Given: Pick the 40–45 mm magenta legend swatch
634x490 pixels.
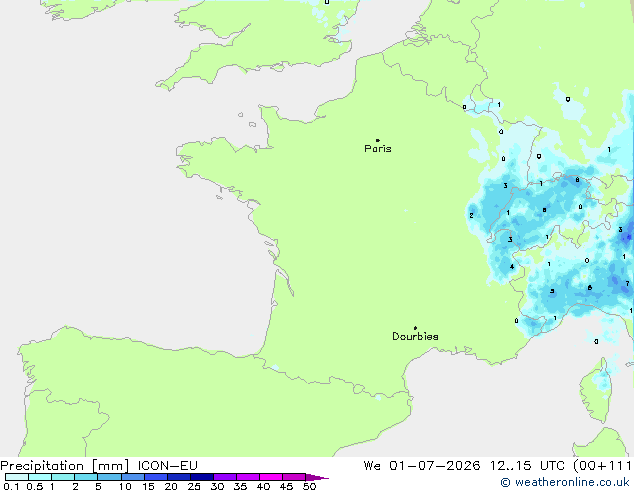Looking at the screenshot, I should 271,477.
